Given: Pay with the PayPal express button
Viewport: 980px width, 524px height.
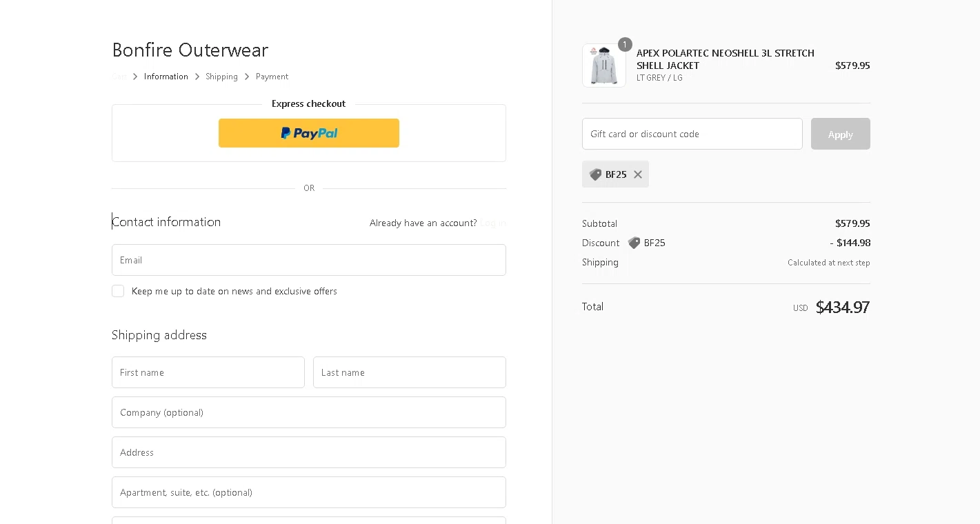Looking at the screenshot, I should pyautogui.click(x=309, y=133).
